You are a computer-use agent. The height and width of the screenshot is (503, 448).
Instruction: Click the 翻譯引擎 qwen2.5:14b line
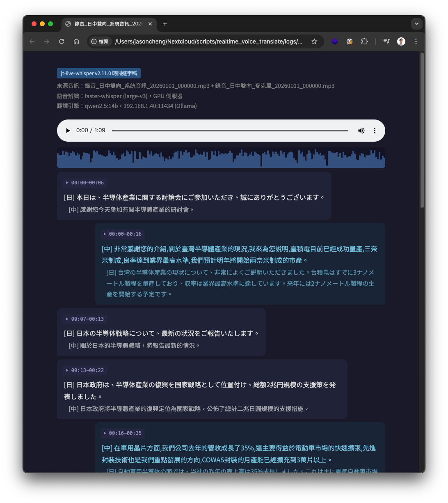127,106
